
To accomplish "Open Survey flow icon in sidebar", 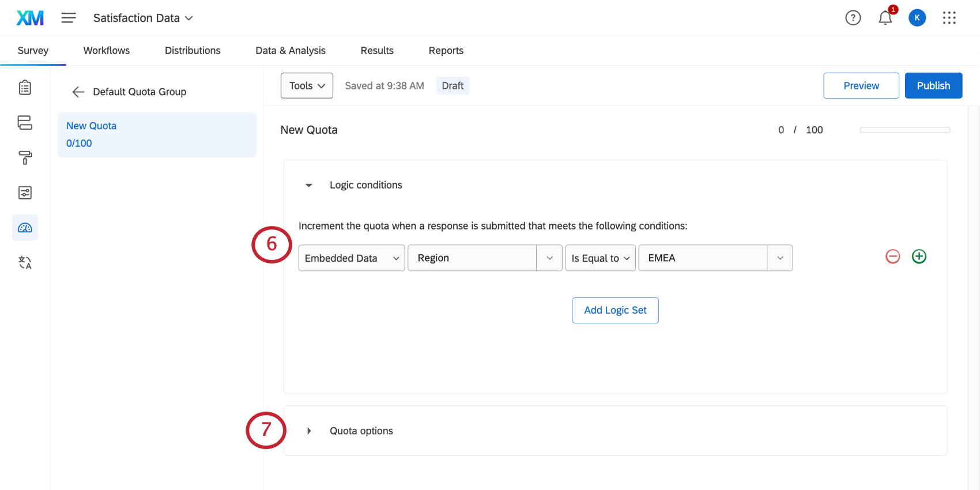I will pyautogui.click(x=25, y=123).
